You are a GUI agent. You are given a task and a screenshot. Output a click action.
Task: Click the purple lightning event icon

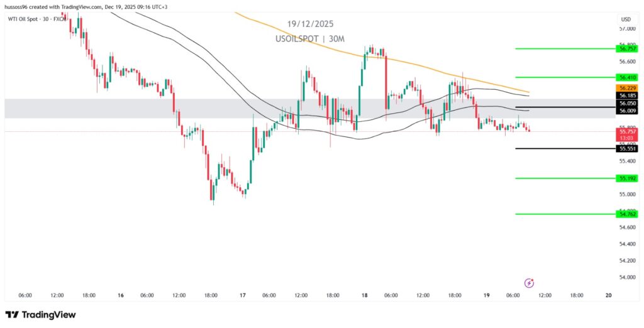(530, 283)
